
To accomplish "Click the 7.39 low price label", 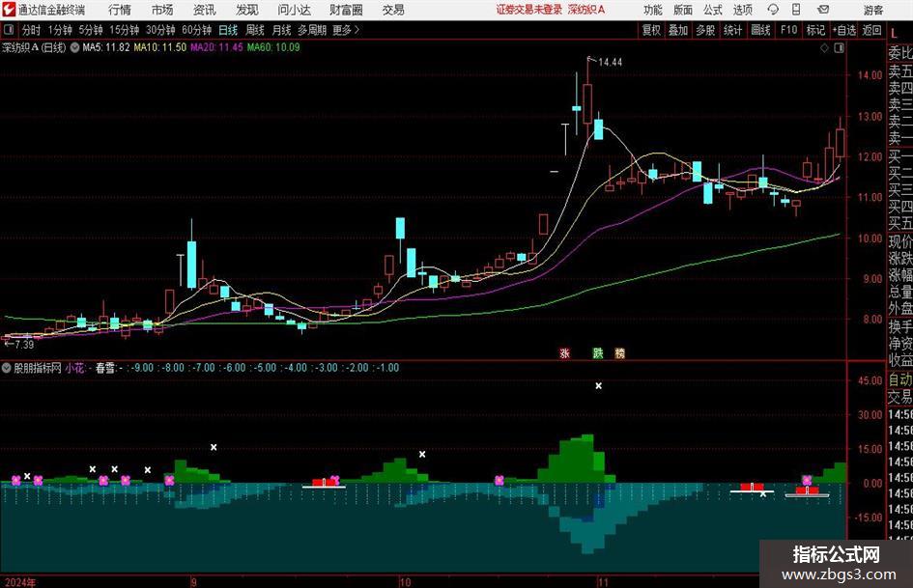I will [x=24, y=345].
